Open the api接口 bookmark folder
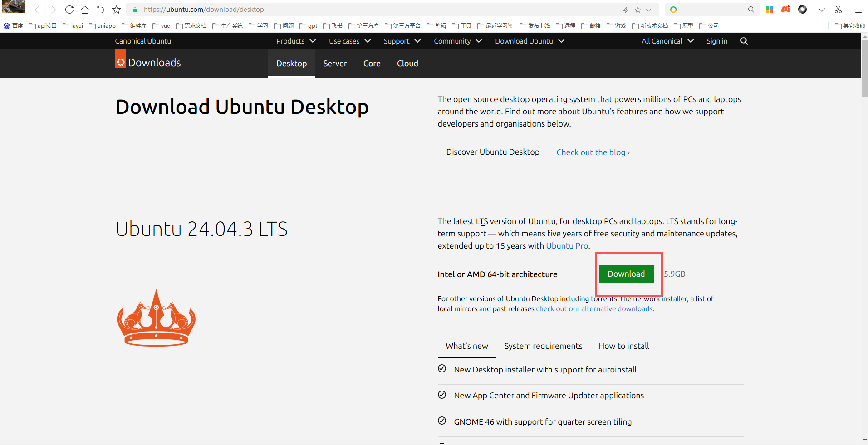Viewport: 868px width, 445px height. pyautogui.click(x=43, y=26)
